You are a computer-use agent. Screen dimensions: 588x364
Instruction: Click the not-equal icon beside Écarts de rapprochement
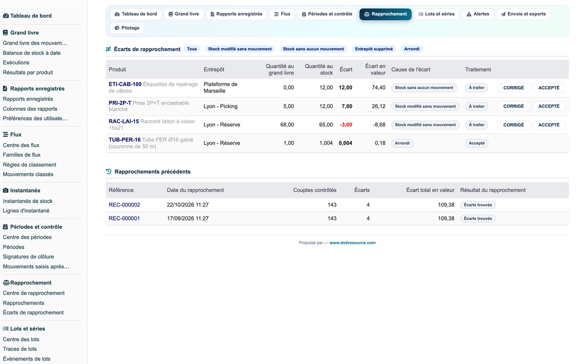pos(108,49)
